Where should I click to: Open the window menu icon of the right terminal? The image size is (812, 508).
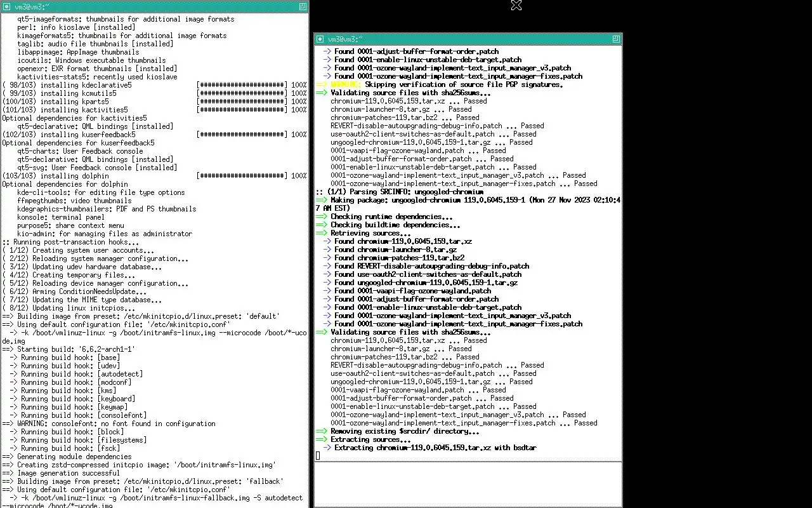pyautogui.click(x=320, y=39)
